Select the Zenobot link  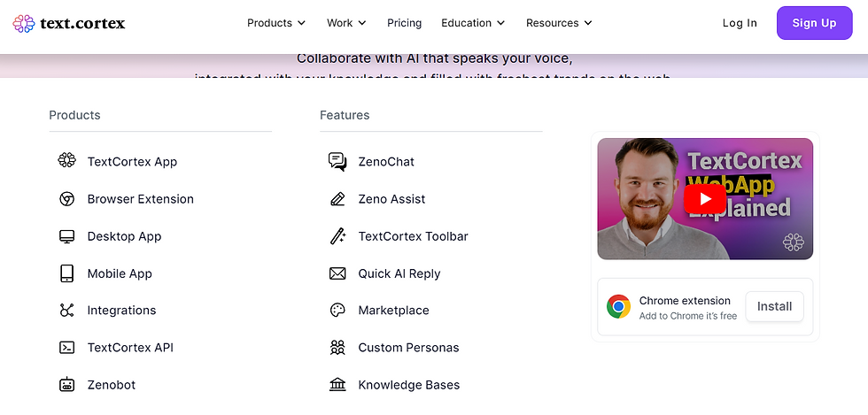point(112,385)
